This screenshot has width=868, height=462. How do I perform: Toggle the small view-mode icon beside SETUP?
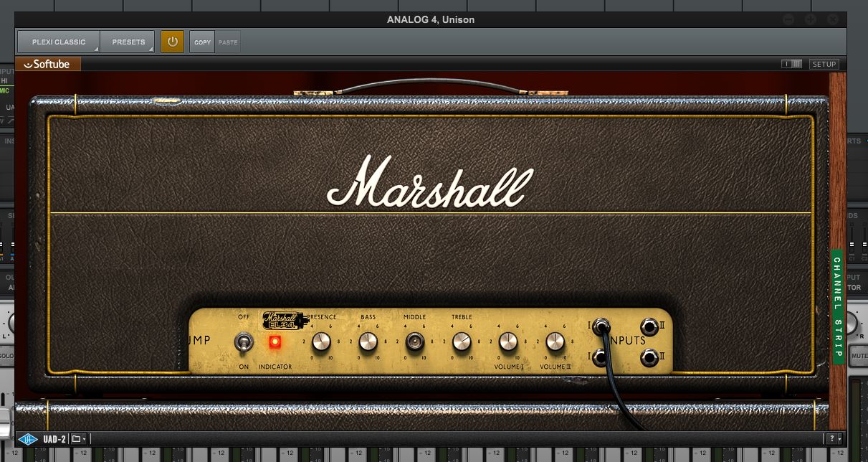pos(792,64)
